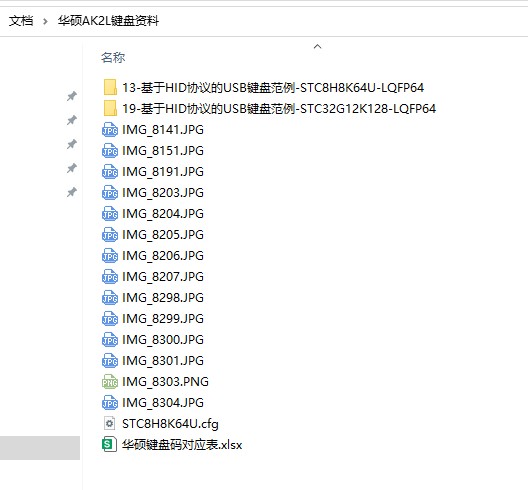Screen dimensions: 528x490
Task: Click JPG icon of IMG_8304.JPG
Action: (110, 402)
